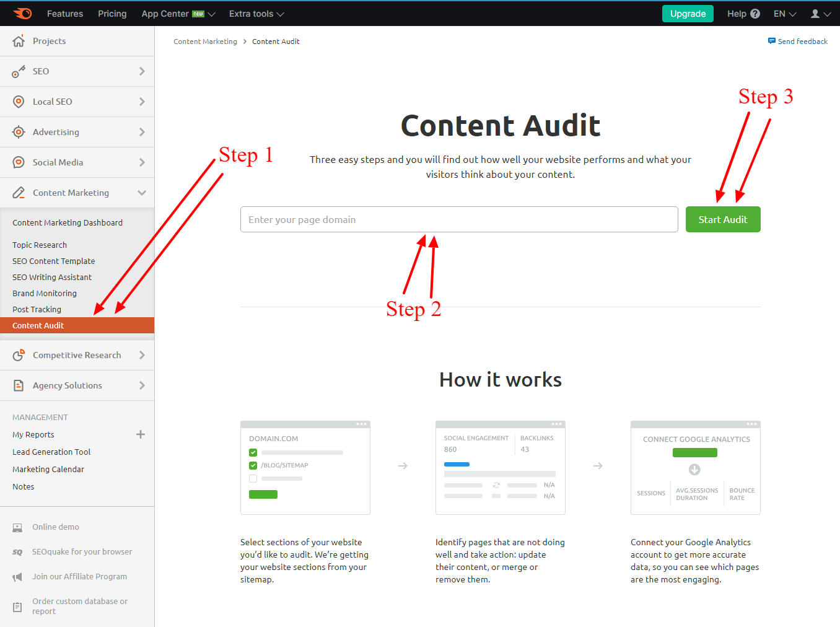
Task: Expand the Agency Solutions section chevron
Action: pos(142,385)
